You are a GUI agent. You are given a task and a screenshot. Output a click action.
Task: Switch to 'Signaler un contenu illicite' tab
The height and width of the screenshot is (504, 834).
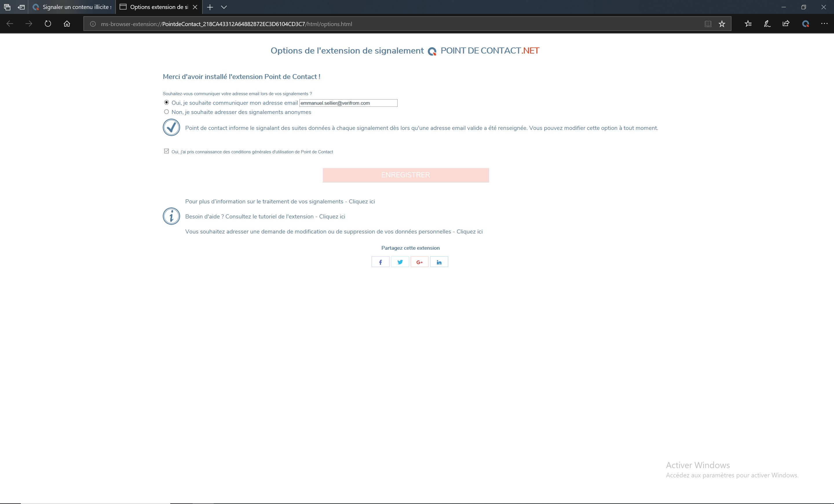point(73,7)
